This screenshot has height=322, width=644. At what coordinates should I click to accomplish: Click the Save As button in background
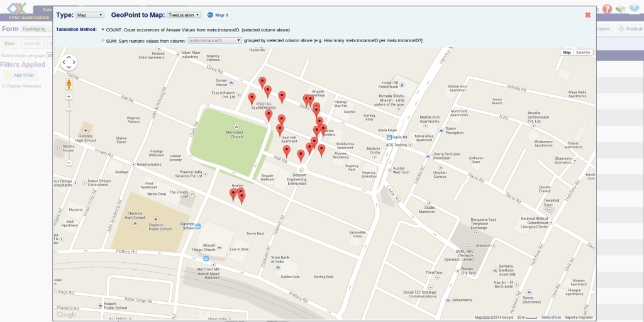(31, 43)
